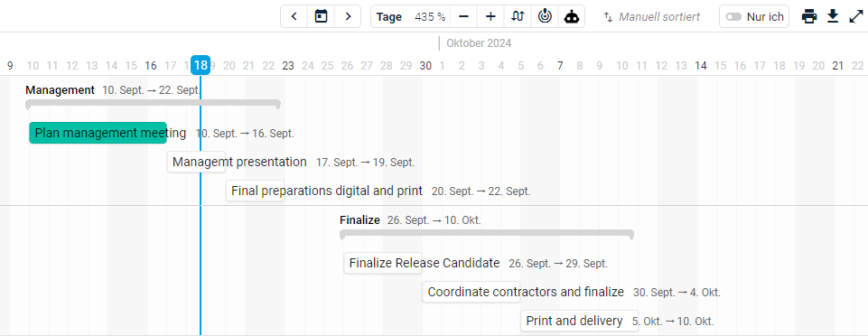Click the dependency arrows icon in toolbar
Viewport: 868px width, 336px height.
tap(518, 16)
